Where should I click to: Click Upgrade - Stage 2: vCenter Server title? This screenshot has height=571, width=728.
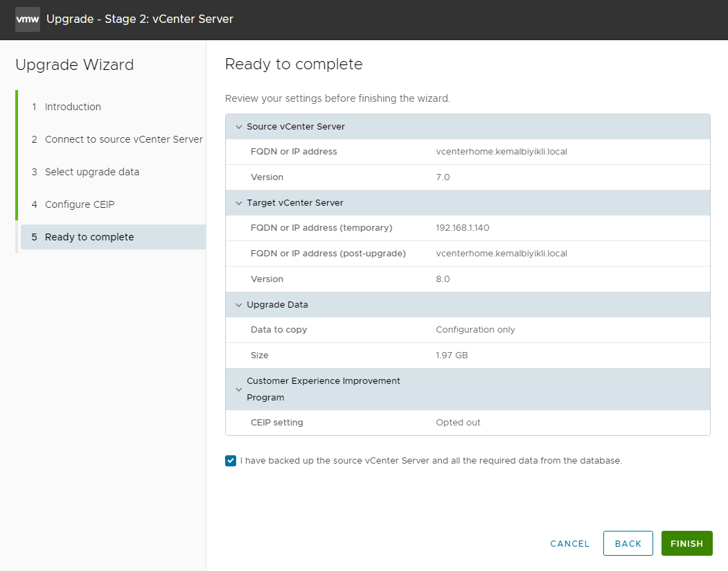[x=140, y=19]
